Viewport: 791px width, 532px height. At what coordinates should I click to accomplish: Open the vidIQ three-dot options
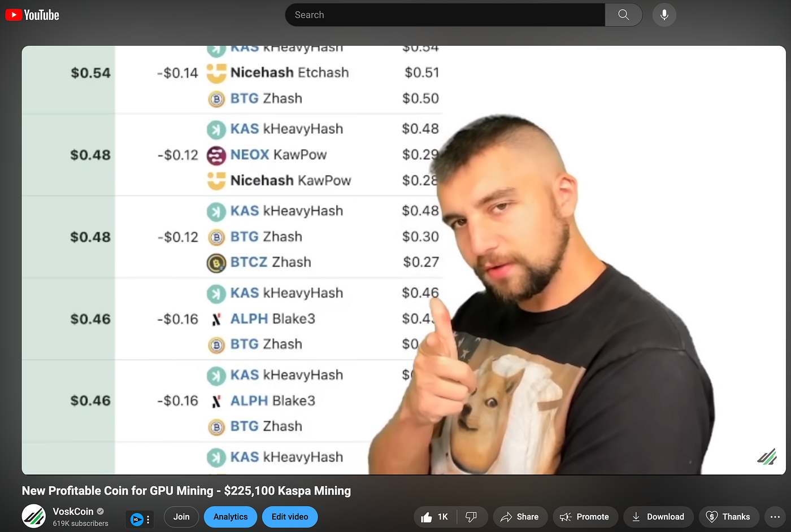point(148,520)
